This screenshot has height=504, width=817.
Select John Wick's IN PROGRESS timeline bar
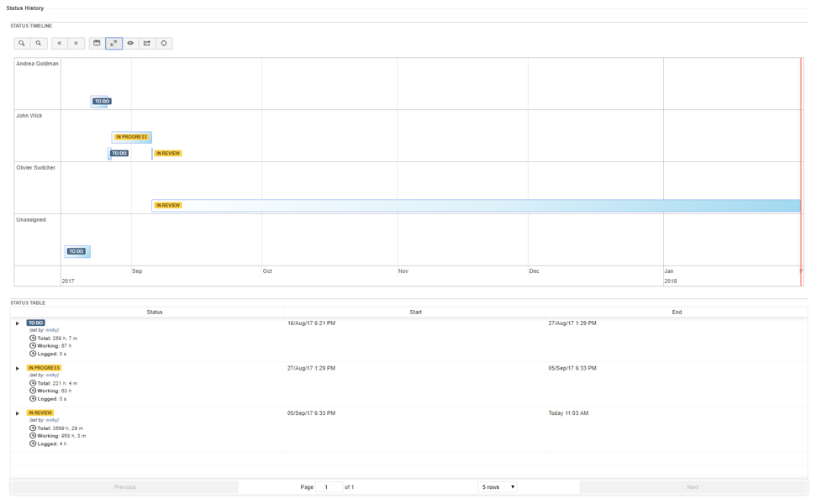(x=132, y=137)
